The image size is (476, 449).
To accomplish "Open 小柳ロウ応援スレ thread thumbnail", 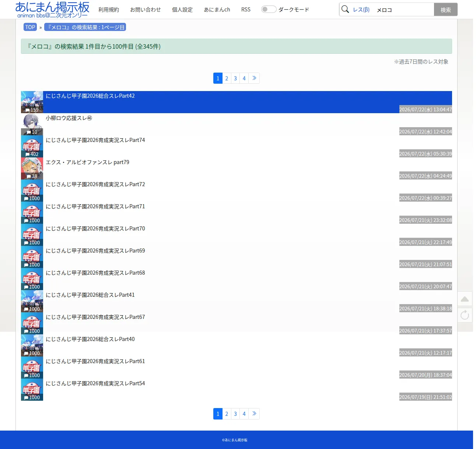I will click(32, 124).
